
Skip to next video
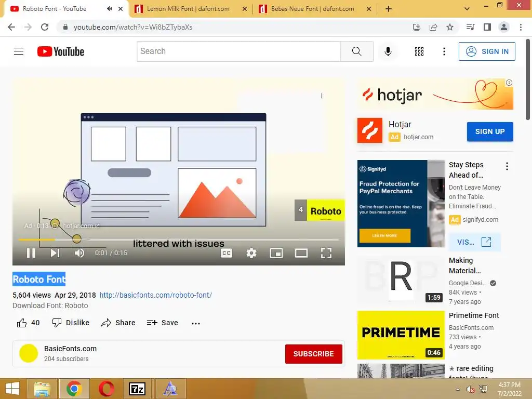55,253
